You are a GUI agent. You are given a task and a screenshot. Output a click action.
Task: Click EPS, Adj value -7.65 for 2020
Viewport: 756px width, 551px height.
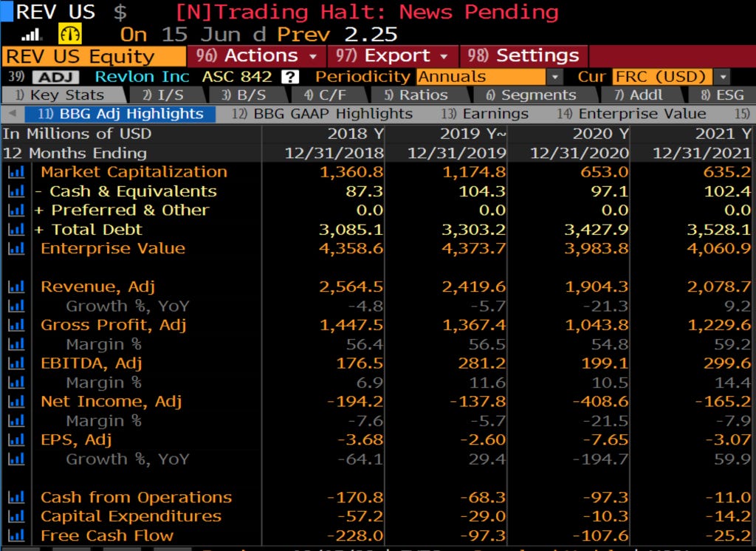(x=605, y=439)
